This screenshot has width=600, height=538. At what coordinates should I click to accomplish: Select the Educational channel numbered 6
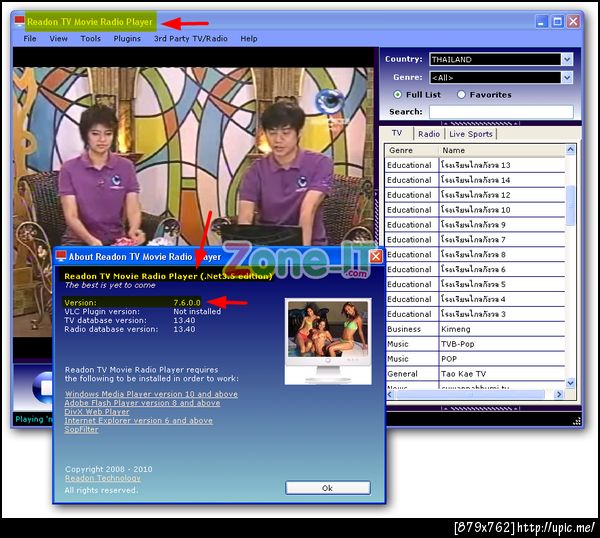475,269
